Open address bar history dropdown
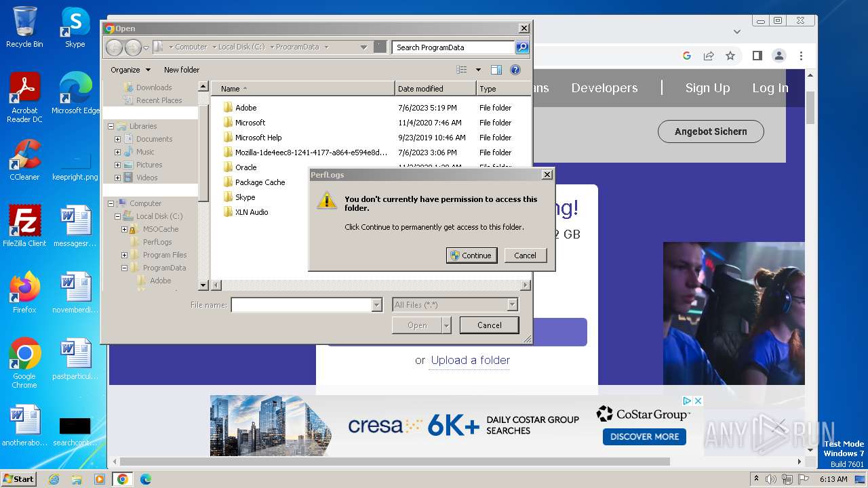868x488 pixels. coord(364,47)
